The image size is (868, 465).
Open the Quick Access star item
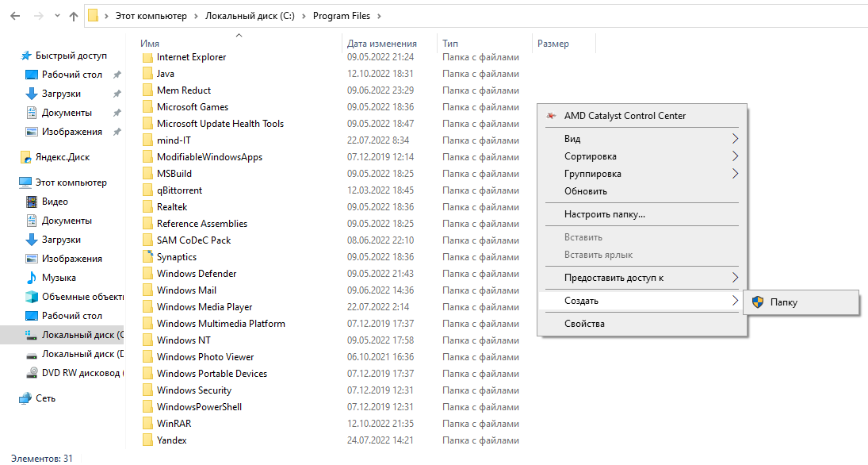pyautogui.click(x=25, y=56)
